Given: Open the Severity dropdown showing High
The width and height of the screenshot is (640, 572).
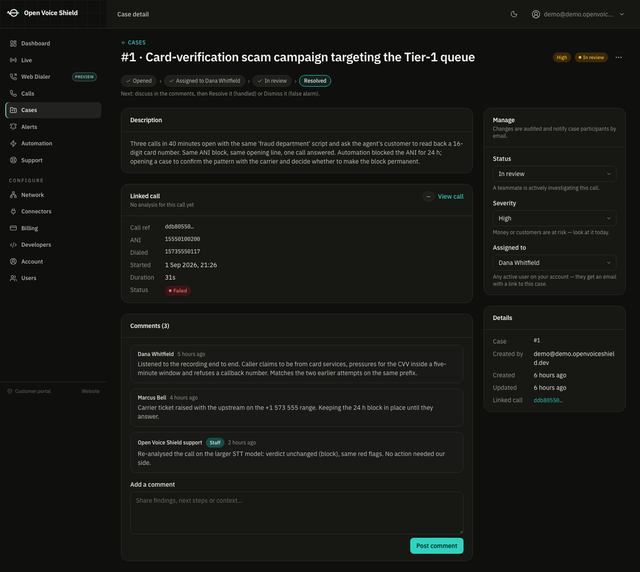Looking at the screenshot, I should 554,218.
